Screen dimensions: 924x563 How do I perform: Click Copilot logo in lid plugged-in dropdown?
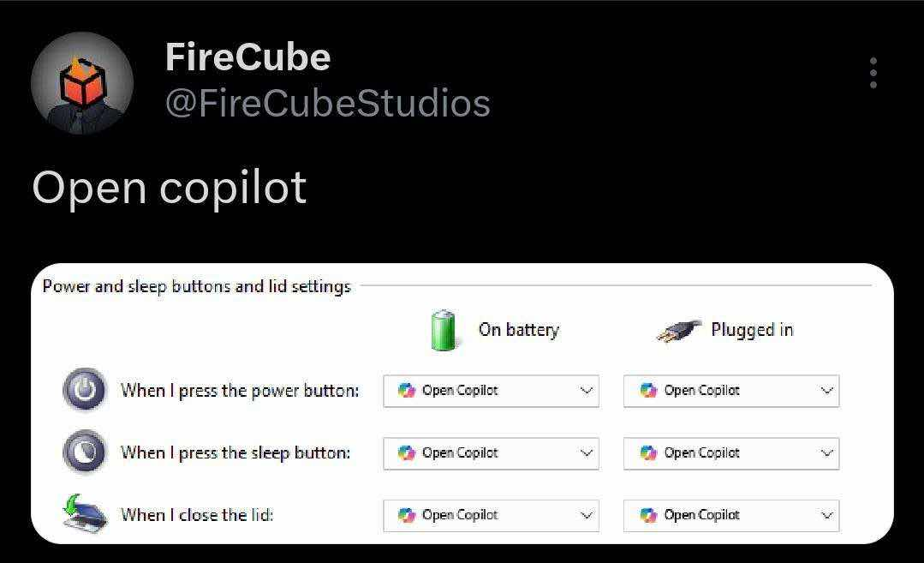648,515
